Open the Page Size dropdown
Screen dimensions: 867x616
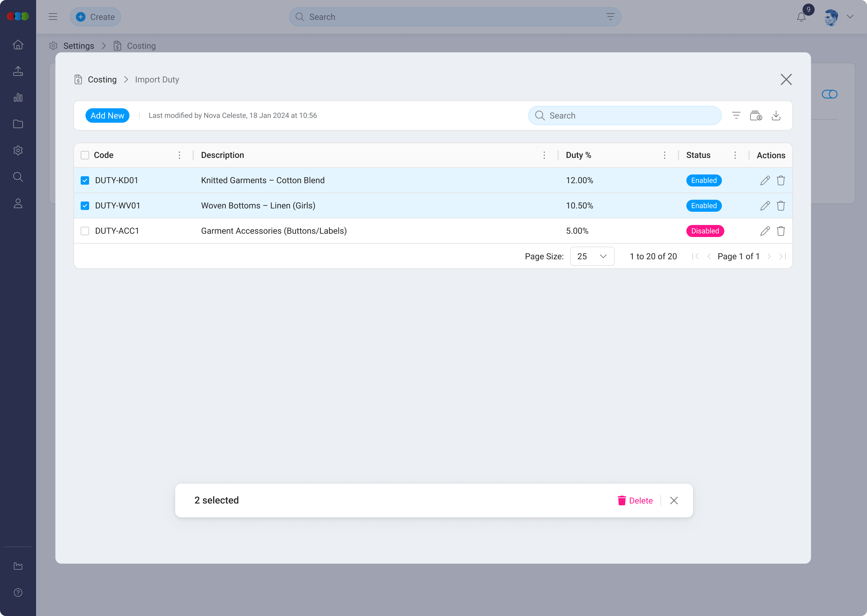point(592,256)
